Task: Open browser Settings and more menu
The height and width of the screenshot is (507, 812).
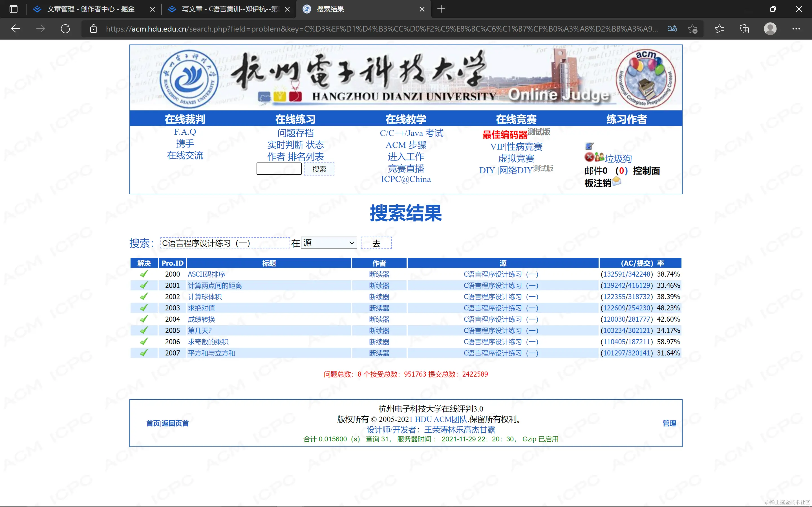Action: pos(796,29)
